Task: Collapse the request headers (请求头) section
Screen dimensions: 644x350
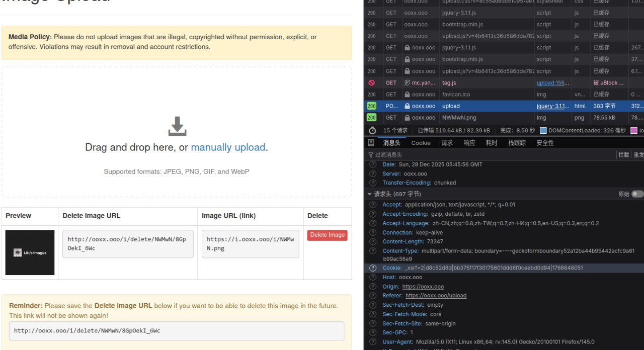Action: pos(370,194)
